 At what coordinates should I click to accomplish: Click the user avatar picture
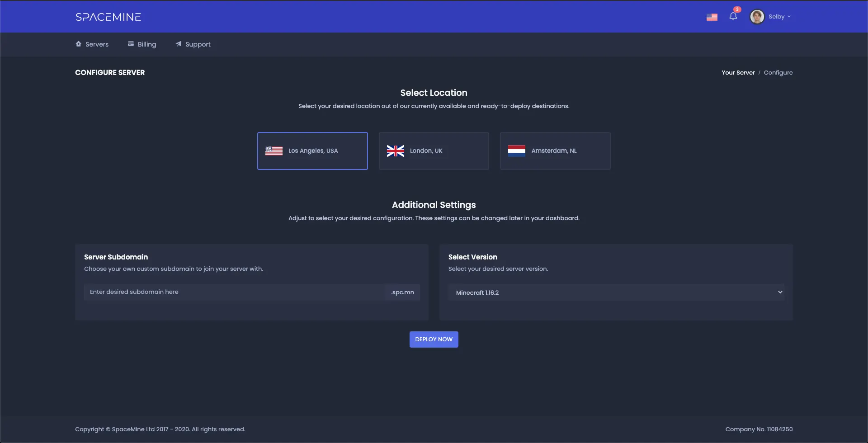[x=757, y=17]
